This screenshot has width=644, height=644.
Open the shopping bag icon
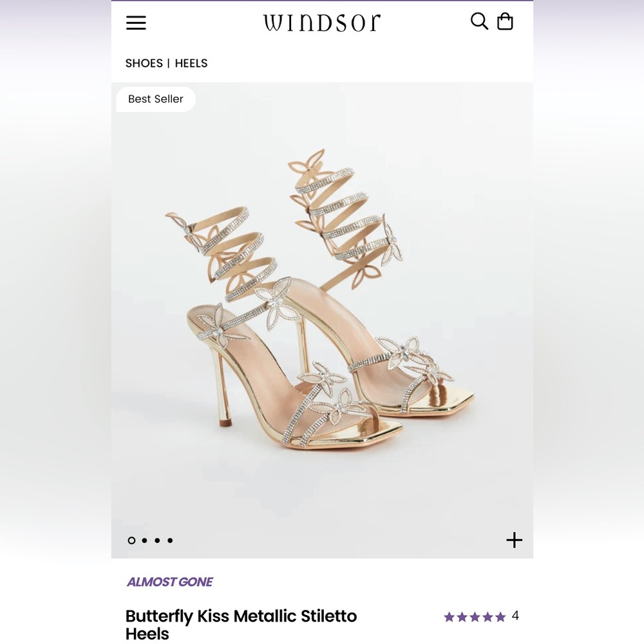(506, 21)
